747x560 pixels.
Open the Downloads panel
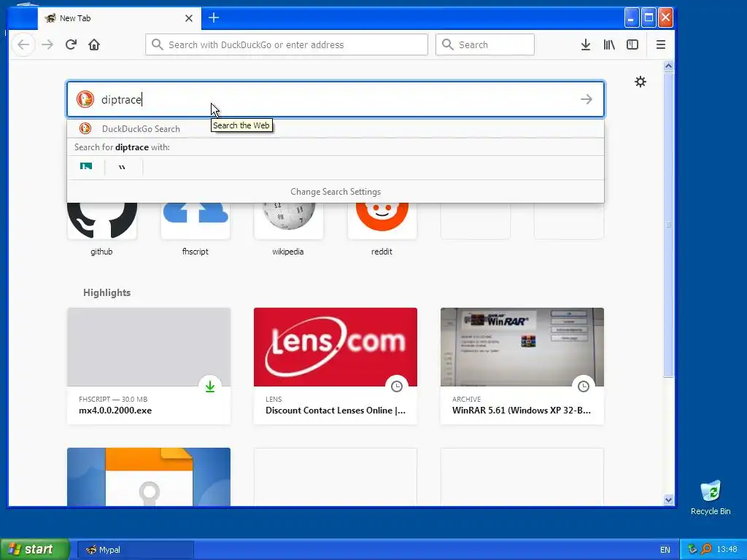586,44
